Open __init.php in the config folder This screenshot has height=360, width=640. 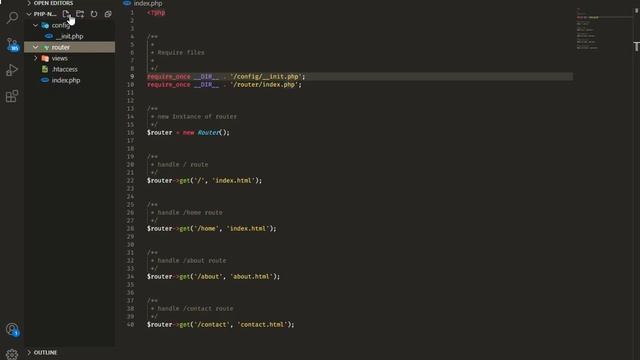[x=69, y=36]
